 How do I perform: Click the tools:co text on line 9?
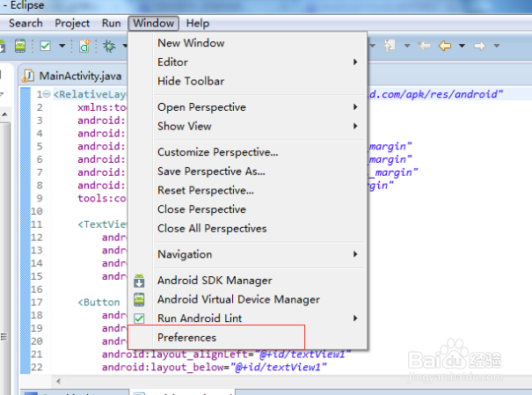[101, 198]
